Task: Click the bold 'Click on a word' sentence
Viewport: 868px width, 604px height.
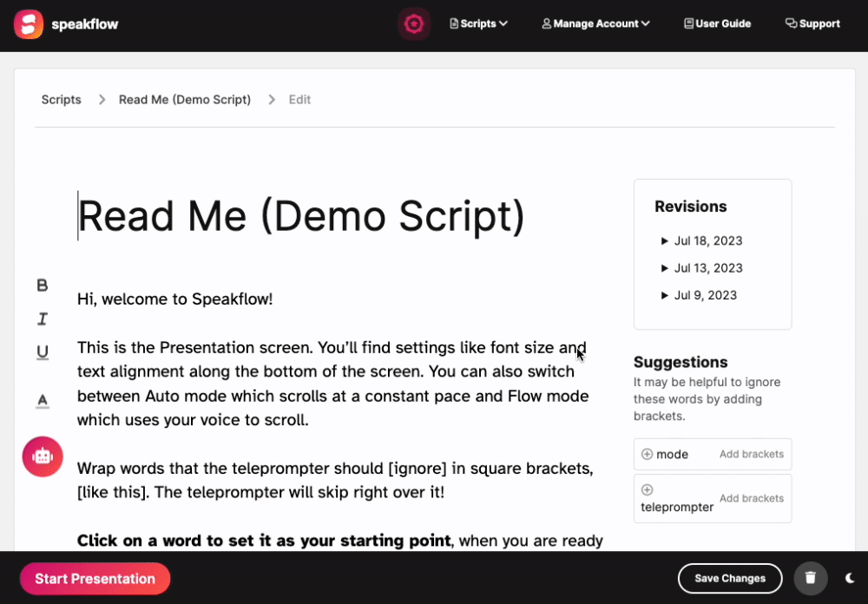Action: click(x=264, y=541)
